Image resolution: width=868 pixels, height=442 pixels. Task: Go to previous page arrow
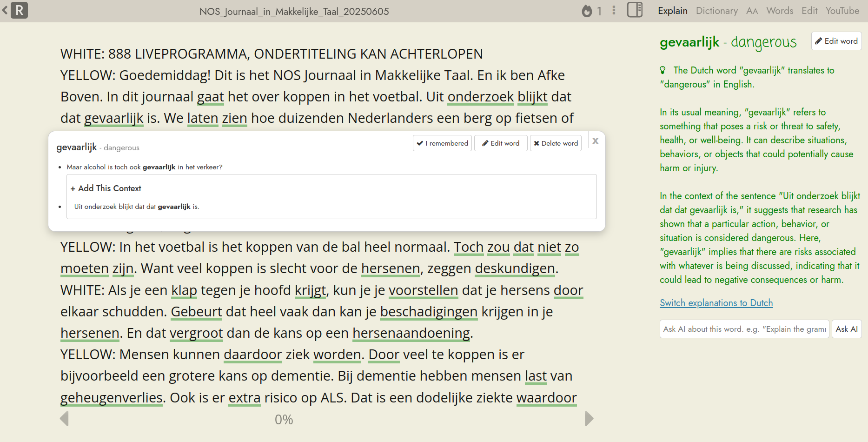(65, 418)
